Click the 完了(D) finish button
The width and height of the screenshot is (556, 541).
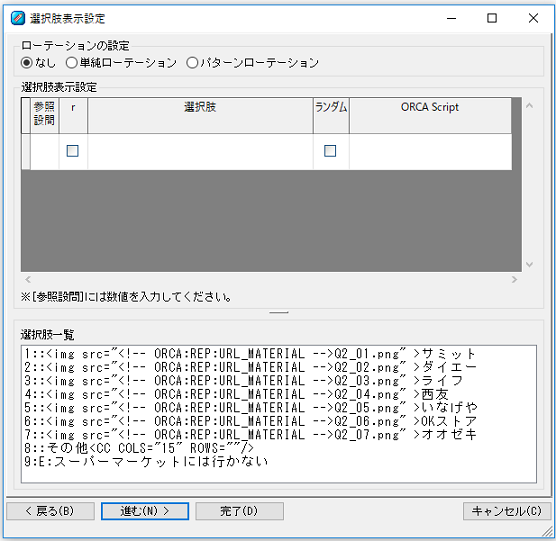click(239, 511)
